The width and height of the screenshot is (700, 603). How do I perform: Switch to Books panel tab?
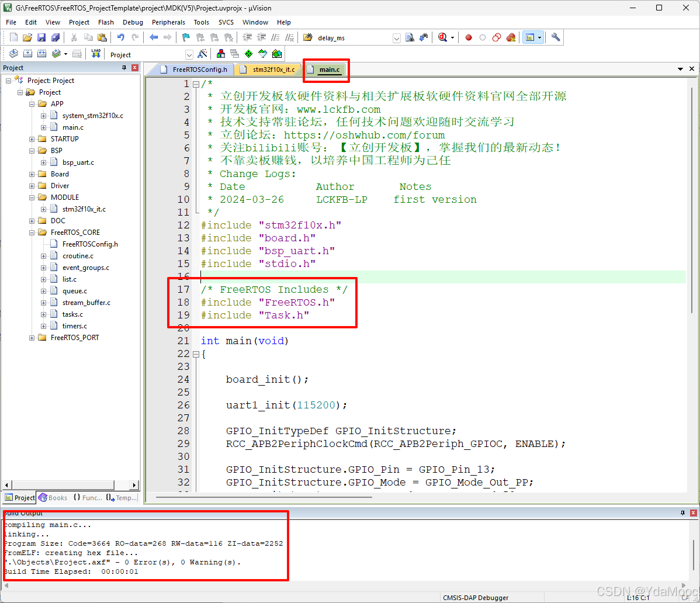[53, 498]
